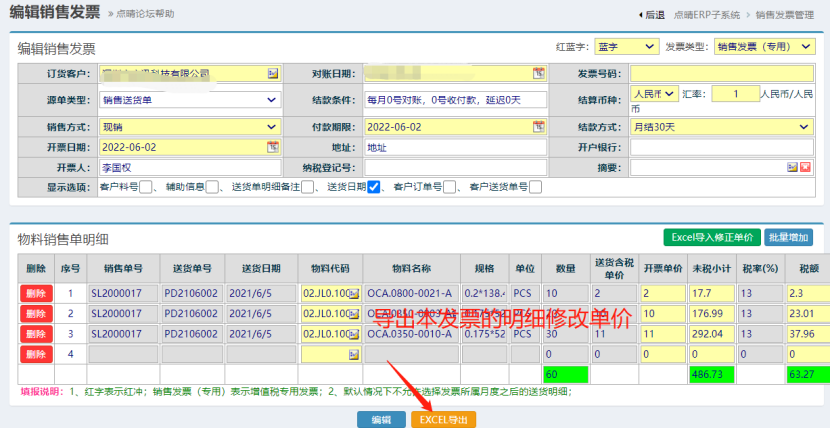Open material code lookup in row 1
Viewport: 830px width, 428px height.
tap(352, 293)
